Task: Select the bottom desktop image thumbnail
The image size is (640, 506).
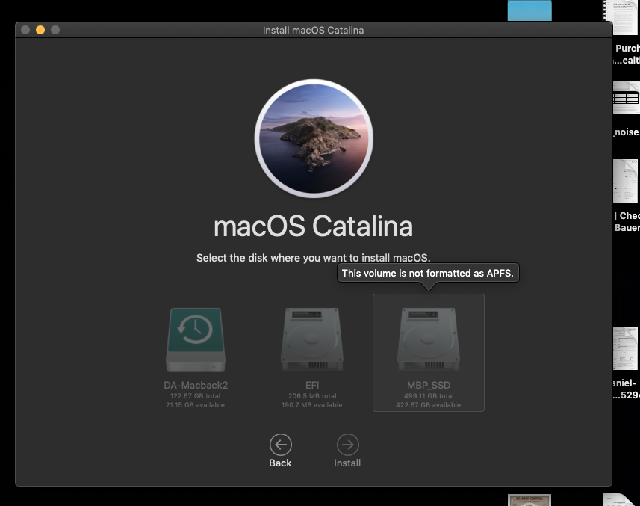Action: pyautogui.click(x=529, y=500)
